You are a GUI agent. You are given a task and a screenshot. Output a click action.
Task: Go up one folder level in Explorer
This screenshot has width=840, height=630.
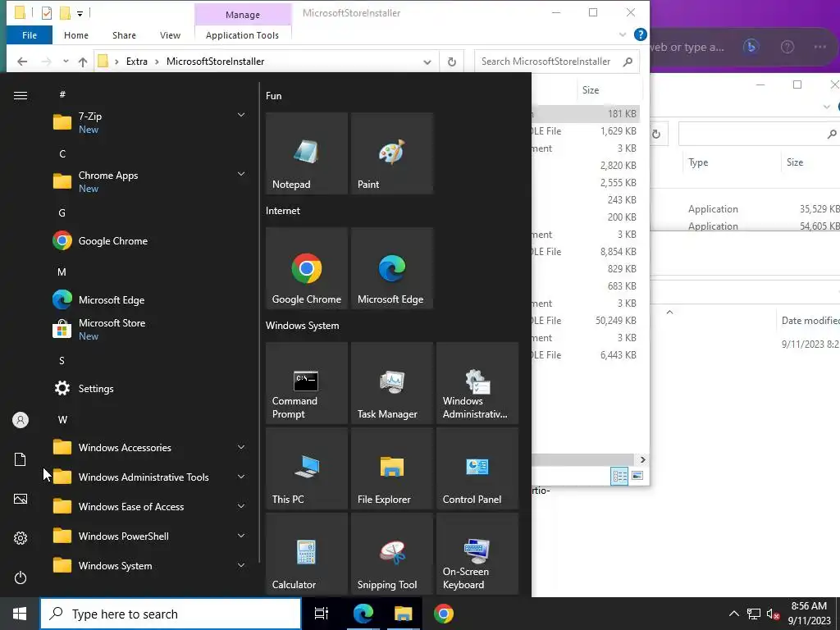tap(83, 62)
